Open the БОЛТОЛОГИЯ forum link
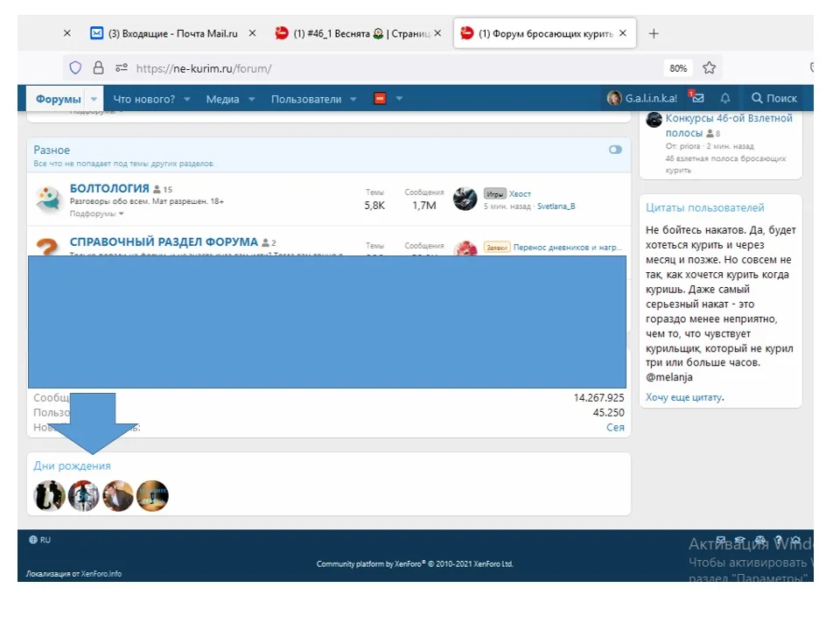This screenshot has width=840, height=630. 109,188
